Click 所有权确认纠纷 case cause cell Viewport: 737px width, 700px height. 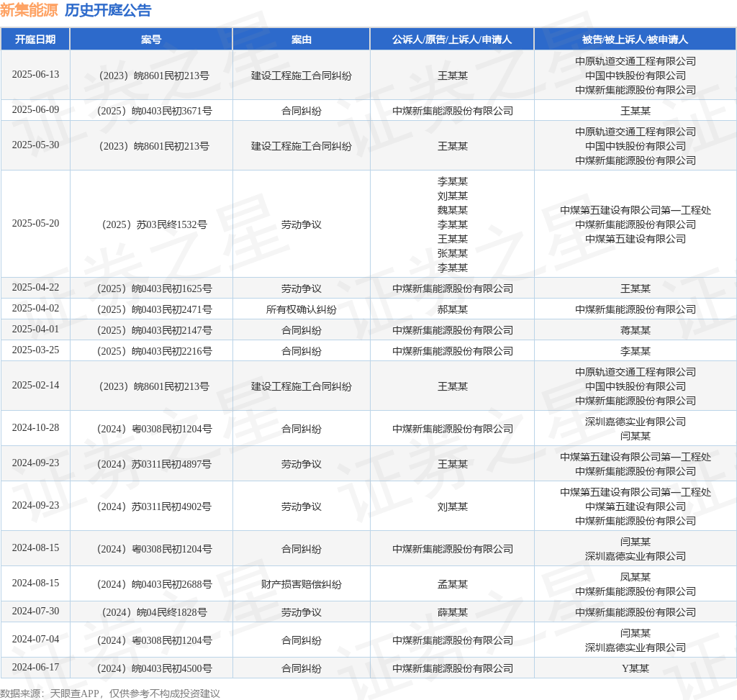point(302,309)
